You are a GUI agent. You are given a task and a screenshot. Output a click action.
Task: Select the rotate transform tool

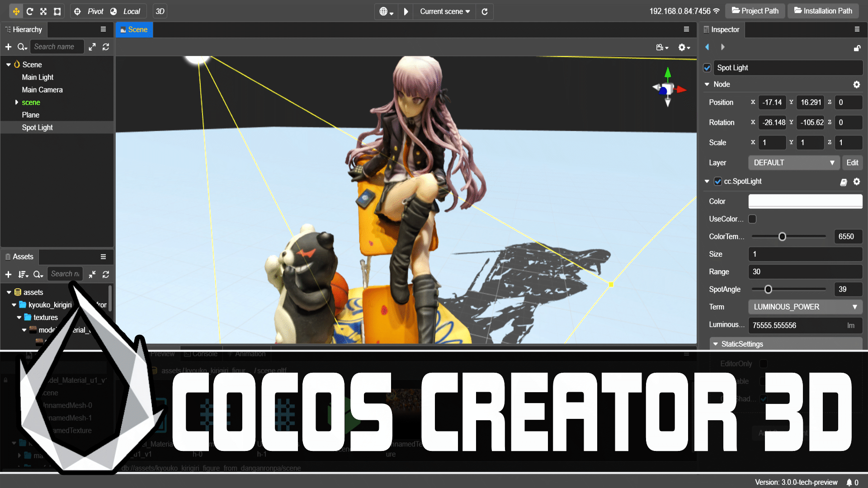[x=30, y=11]
